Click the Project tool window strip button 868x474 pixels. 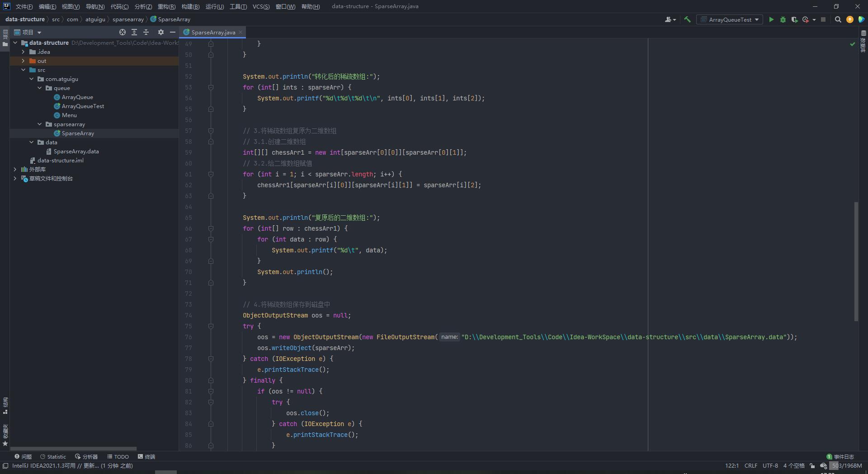tap(5, 38)
